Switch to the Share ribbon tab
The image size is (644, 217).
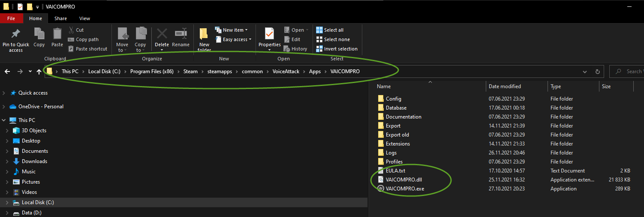coord(60,18)
